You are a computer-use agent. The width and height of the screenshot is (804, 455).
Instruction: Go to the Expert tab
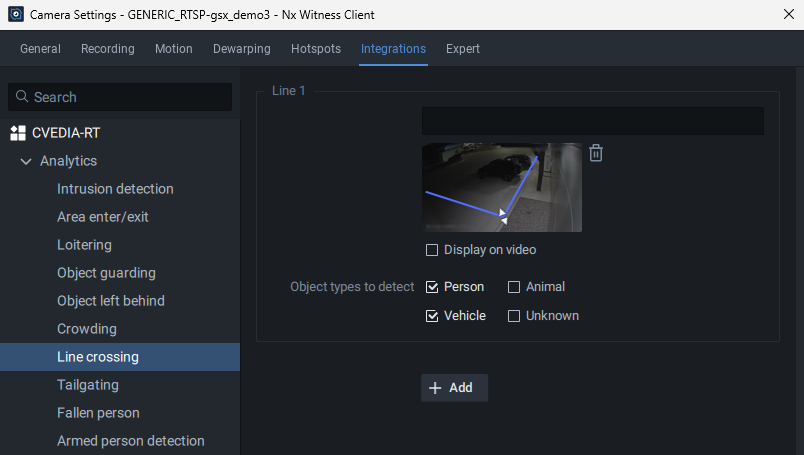point(463,49)
